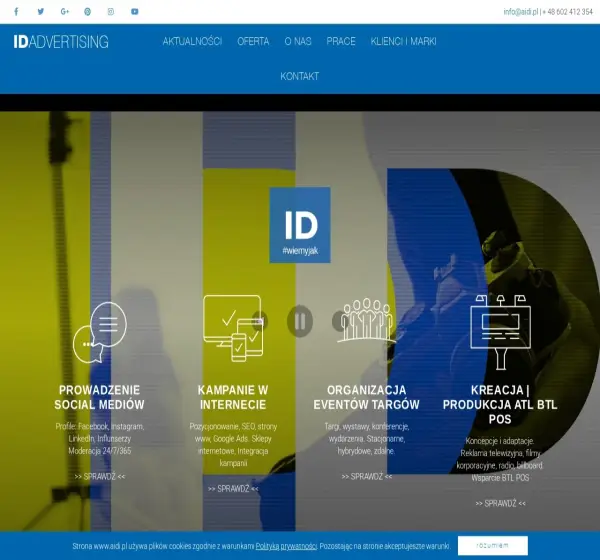Click the ID Advertising logo
The width and height of the screenshot is (600, 560).
click(61, 42)
